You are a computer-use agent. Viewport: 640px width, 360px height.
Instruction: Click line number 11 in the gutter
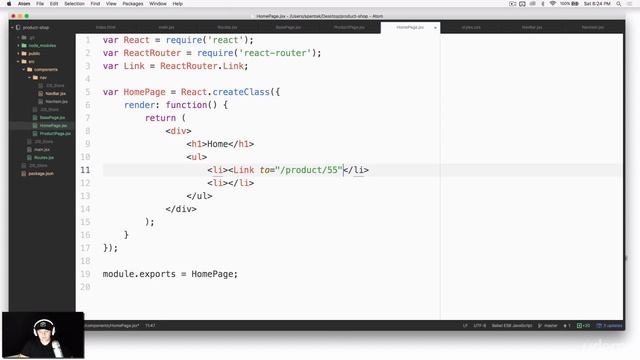click(x=85, y=170)
